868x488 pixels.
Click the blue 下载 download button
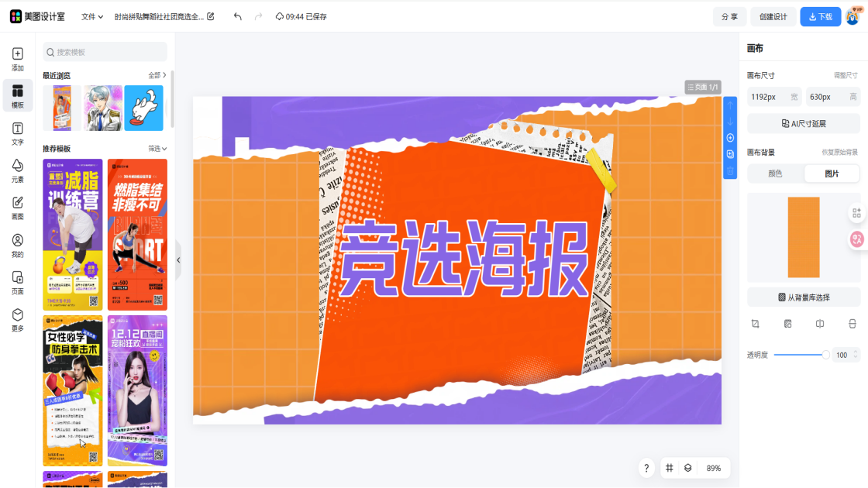(820, 16)
